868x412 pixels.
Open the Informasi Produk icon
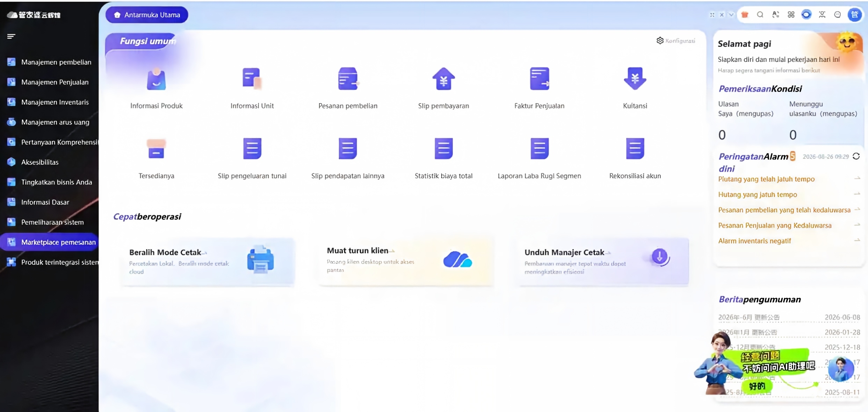click(x=156, y=79)
